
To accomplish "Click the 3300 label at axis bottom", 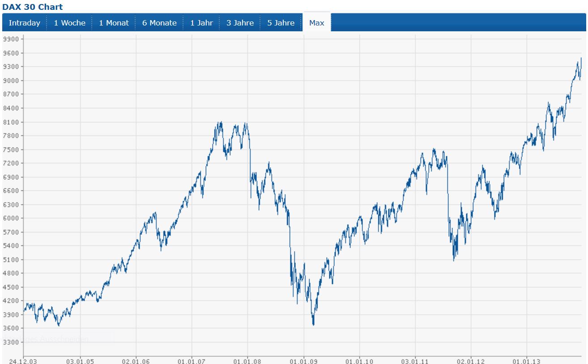I will click(12, 341).
